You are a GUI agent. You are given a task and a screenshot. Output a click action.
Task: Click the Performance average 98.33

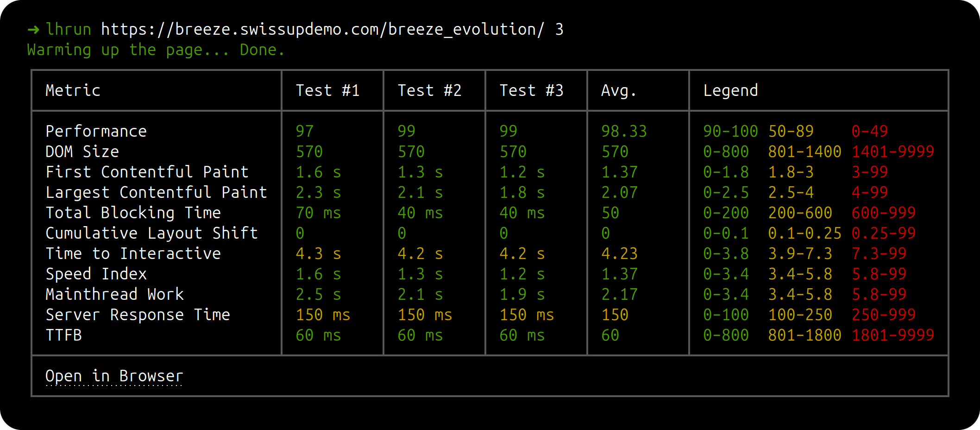pyautogui.click(x=624, y=131)
